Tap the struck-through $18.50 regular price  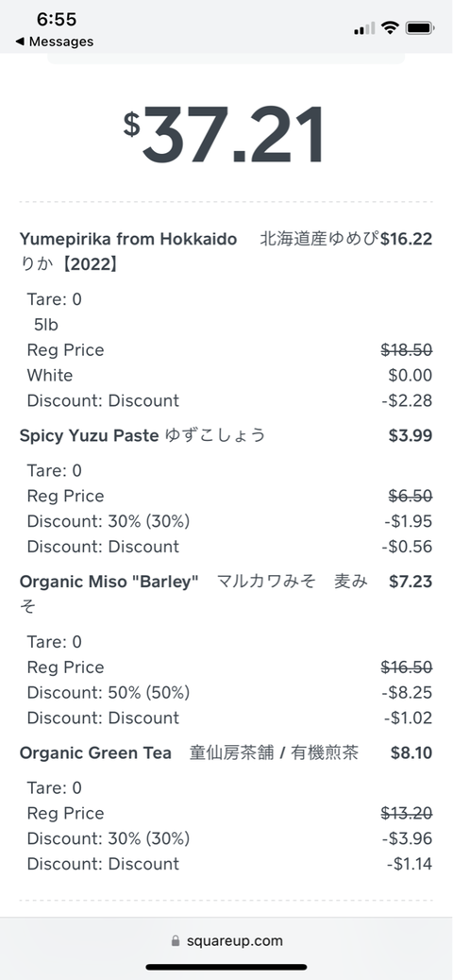pyautogui.click(x=407, y=350)
